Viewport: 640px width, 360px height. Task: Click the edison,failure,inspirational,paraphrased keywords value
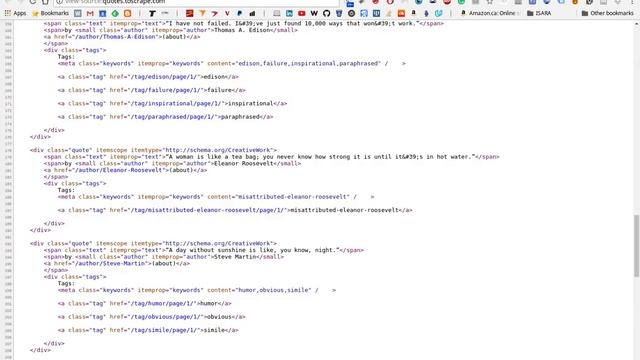309,64
